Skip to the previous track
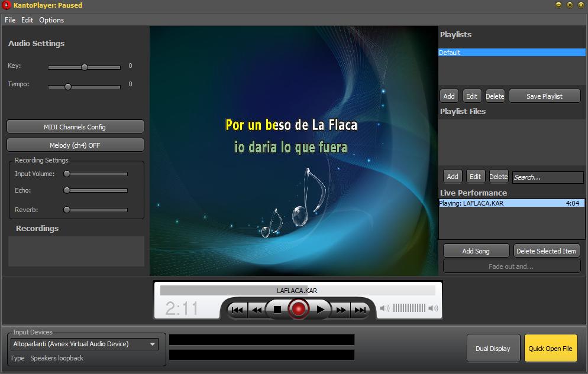This screenshot has width=588, height=374. tap(237, 309)
